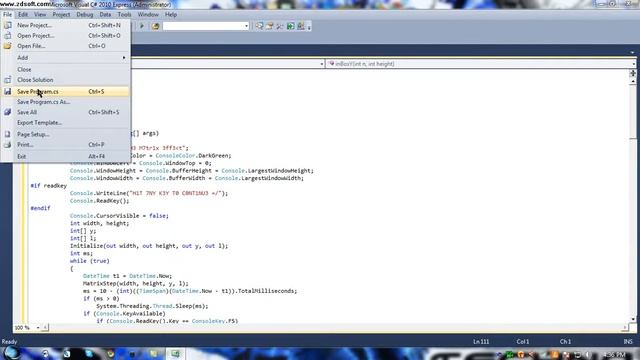640x360 pixels.
Task: Choose Save Program.cs As... entry
Action: [65, 102]
